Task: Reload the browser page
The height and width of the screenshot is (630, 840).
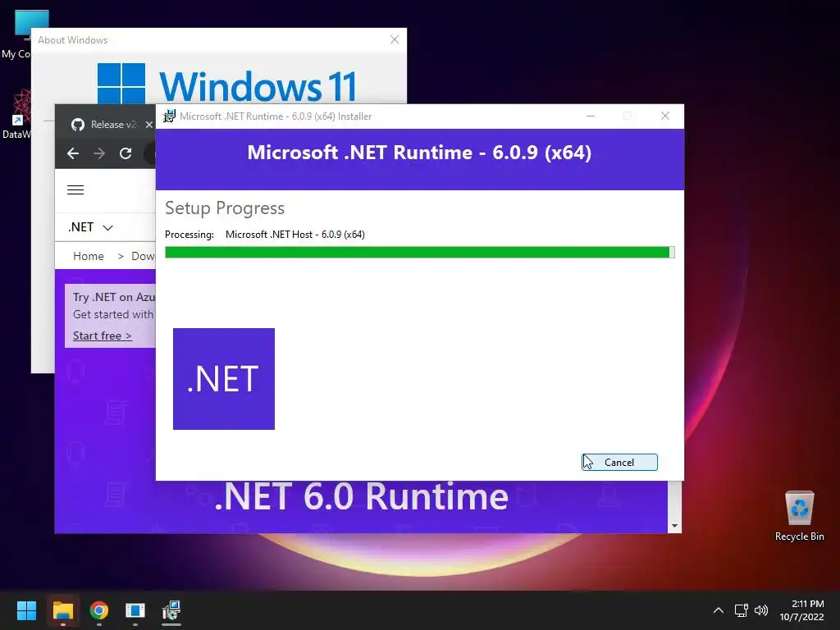Action: 126,153
